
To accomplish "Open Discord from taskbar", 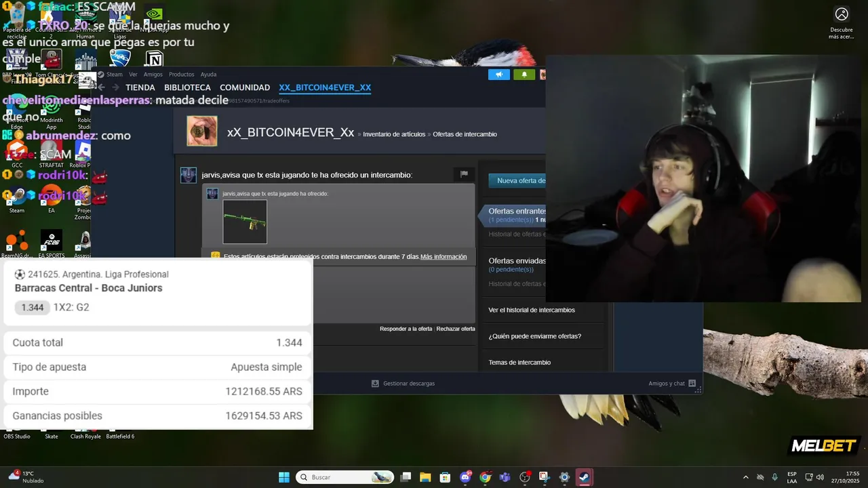I will (465, 477).
